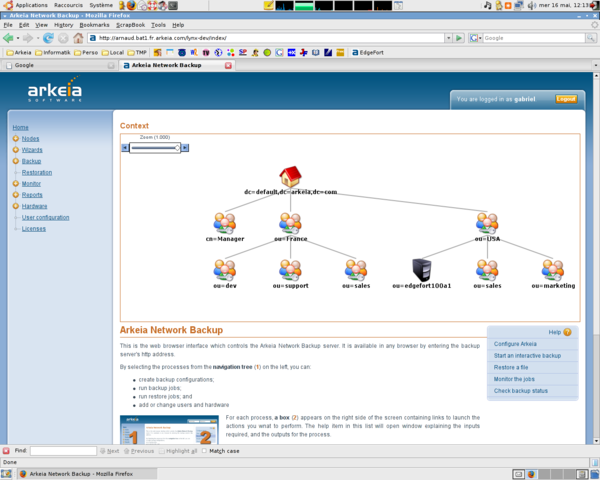Toggle the Match case checkbox
The image size is (600, 480).
(204, 451)
